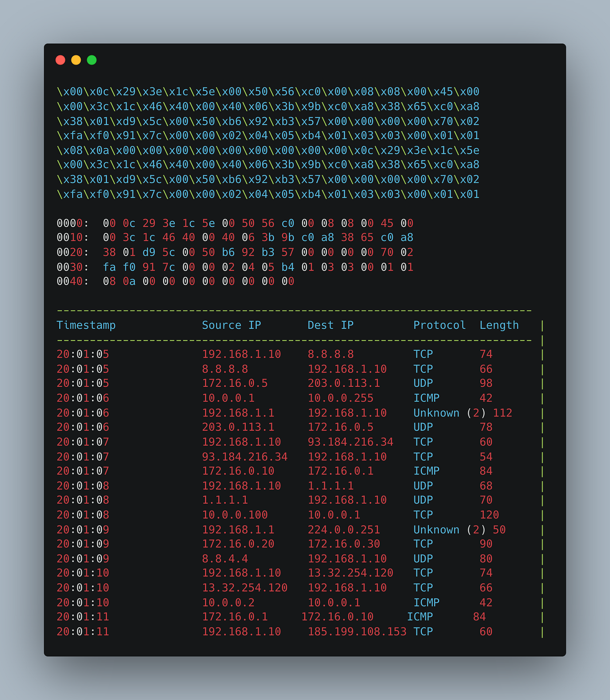Screen dimensions: 610x700
Task: Select the Length column header
Action: (499, 325)
